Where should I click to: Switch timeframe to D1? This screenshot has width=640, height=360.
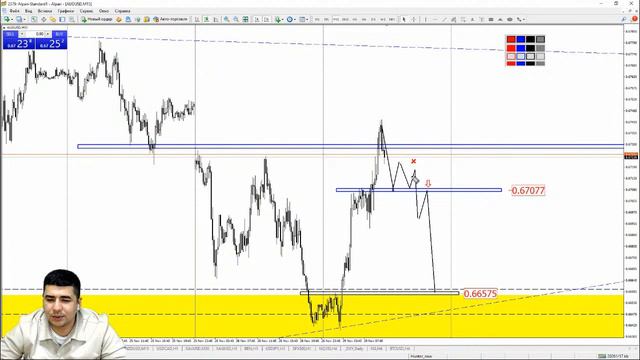pos(373,19)
